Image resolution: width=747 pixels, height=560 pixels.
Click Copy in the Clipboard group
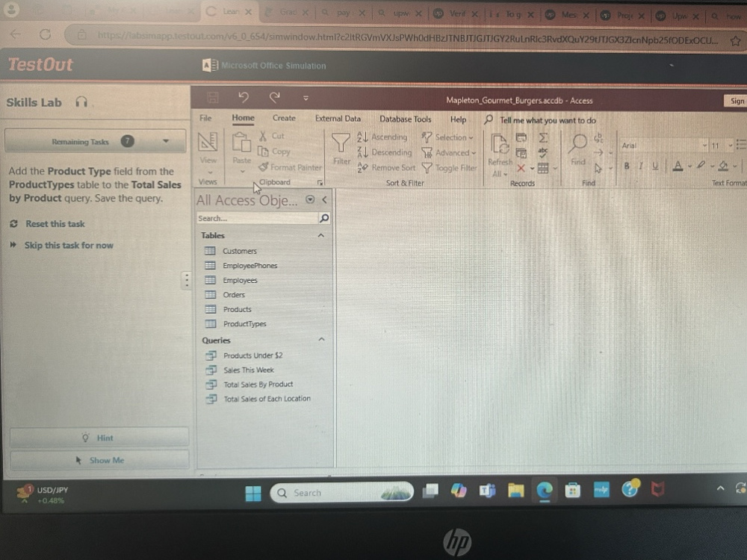tap(274, 152)
